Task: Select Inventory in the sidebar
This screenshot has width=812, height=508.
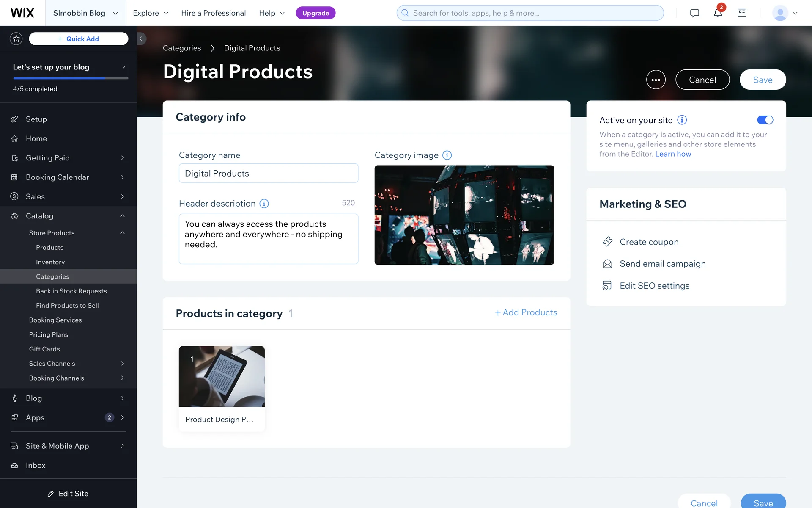Action: point(50,262)
